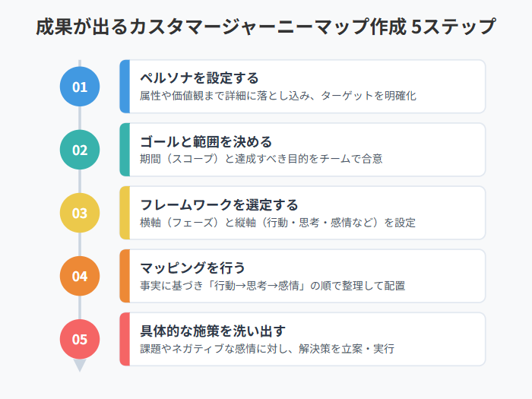Open the フレームワークを選定する heading

tap(219, 204)
